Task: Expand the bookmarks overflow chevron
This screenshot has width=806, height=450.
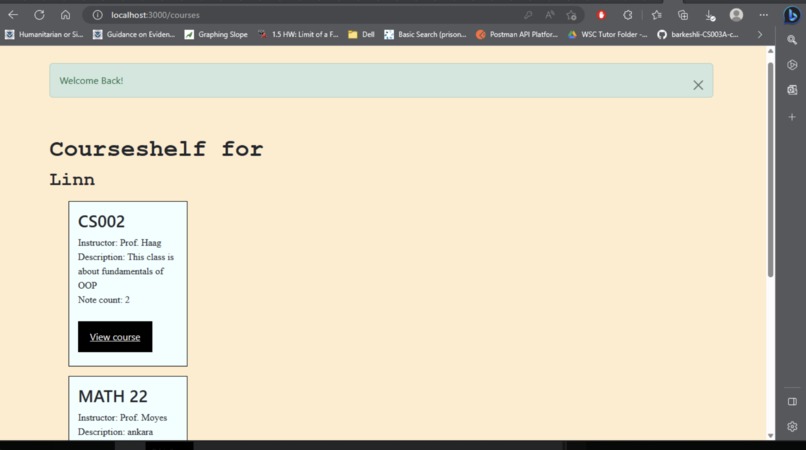Action: point(760,34)
